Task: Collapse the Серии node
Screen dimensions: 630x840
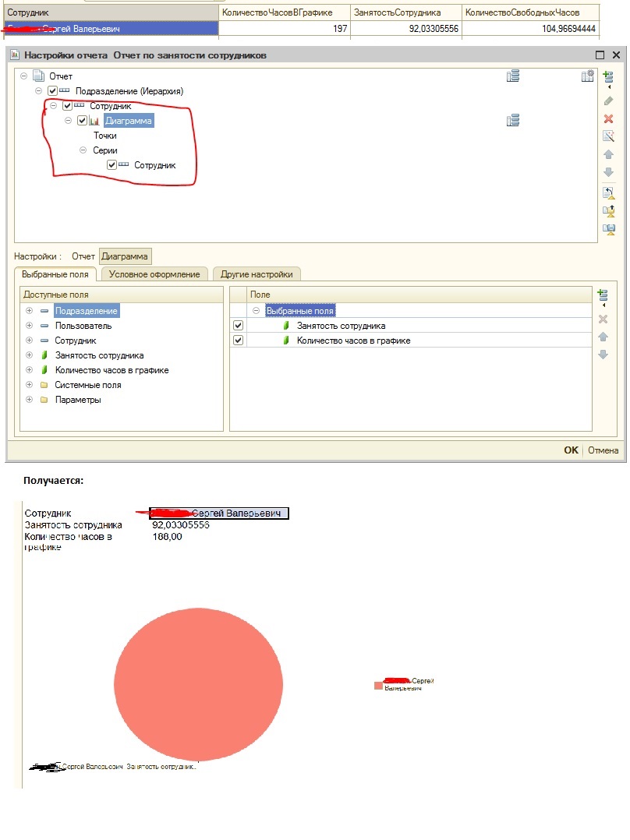Action: pos(83,150)
